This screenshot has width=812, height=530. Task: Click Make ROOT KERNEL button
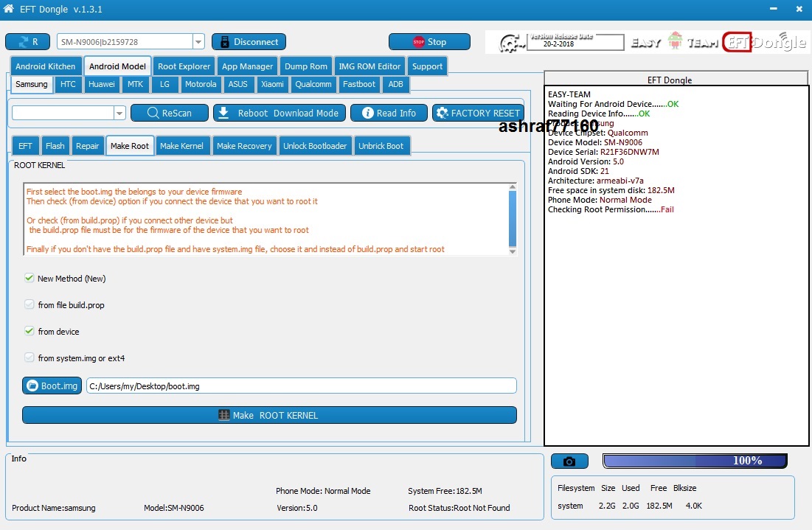[269, 415]
